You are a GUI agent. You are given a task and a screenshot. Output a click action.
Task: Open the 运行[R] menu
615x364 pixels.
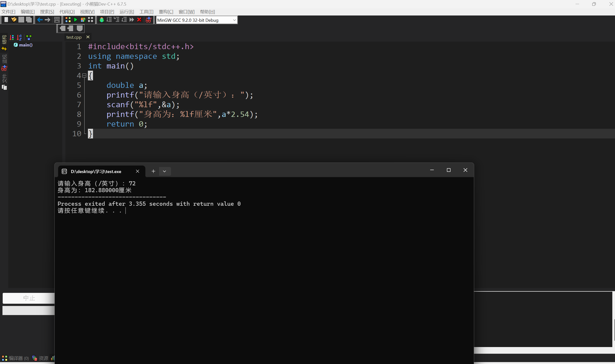(127, 12)
